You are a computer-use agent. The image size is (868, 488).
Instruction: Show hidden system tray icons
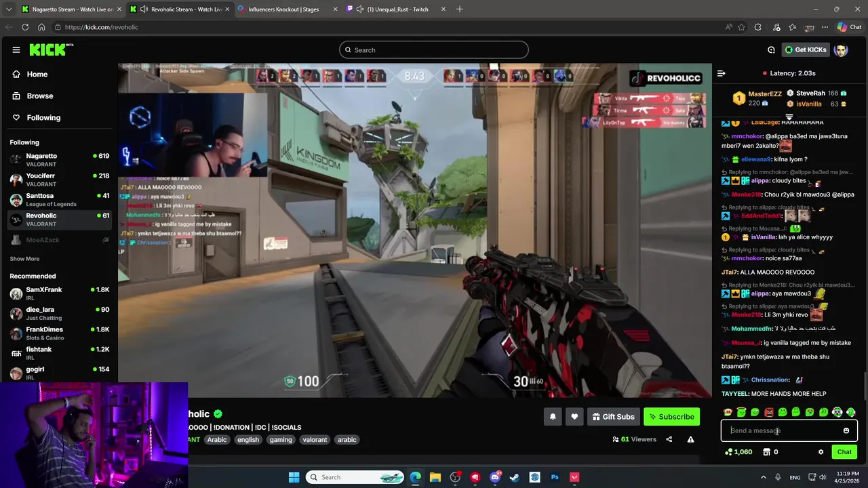763,477
